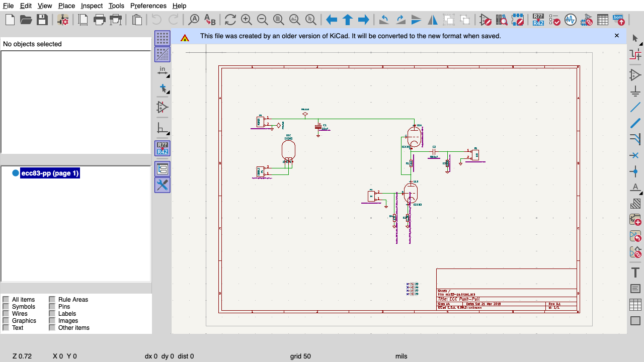Mirror selection vertically

pyautogui.click(x=417, y=20)
